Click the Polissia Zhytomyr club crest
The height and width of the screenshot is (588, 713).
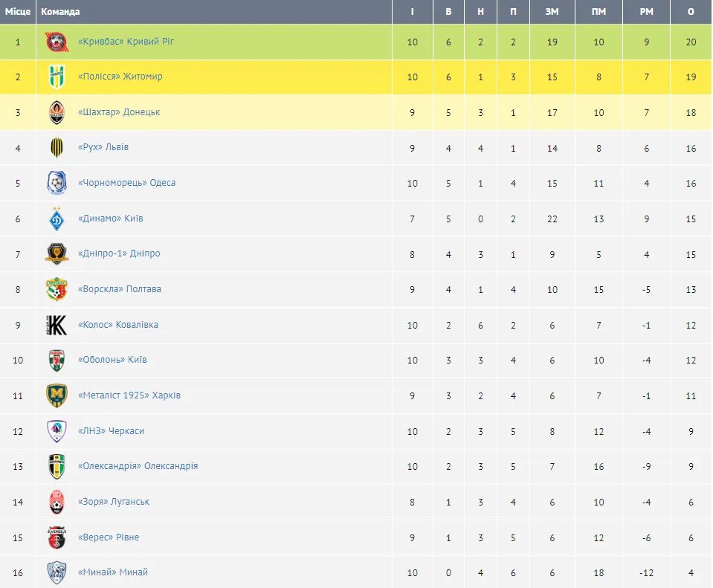tap(57, 77)
